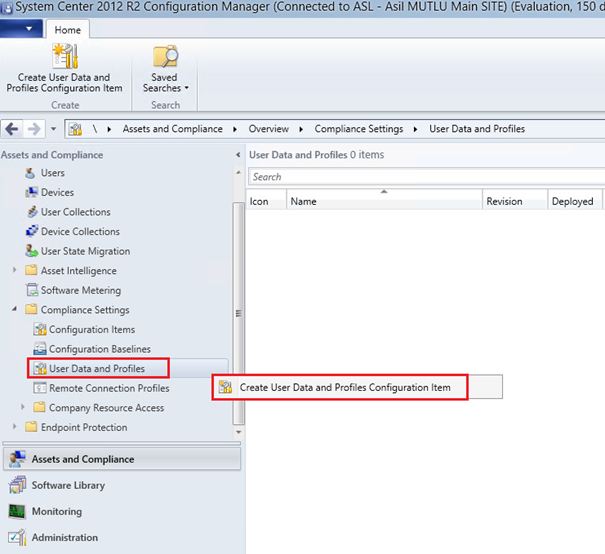
Task: Expand breadcrumb arrow after Compliance Settings
Action: (415, 129)
